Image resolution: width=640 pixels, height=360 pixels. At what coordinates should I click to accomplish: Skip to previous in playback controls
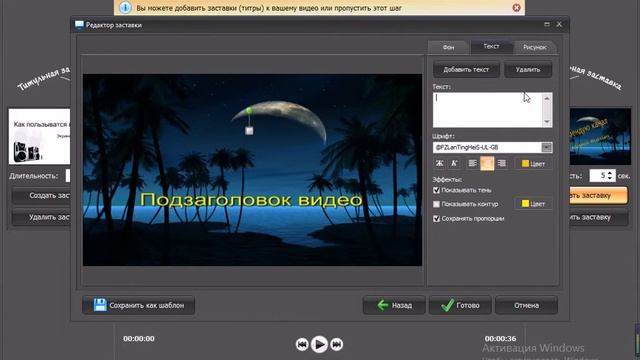coord(302,344)
